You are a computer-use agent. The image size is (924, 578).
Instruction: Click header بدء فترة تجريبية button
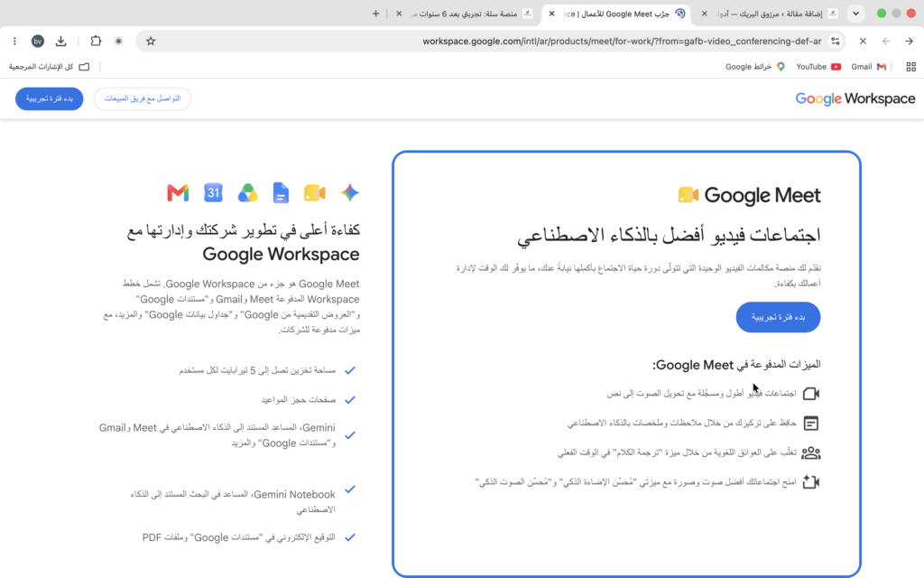[50, 98]
